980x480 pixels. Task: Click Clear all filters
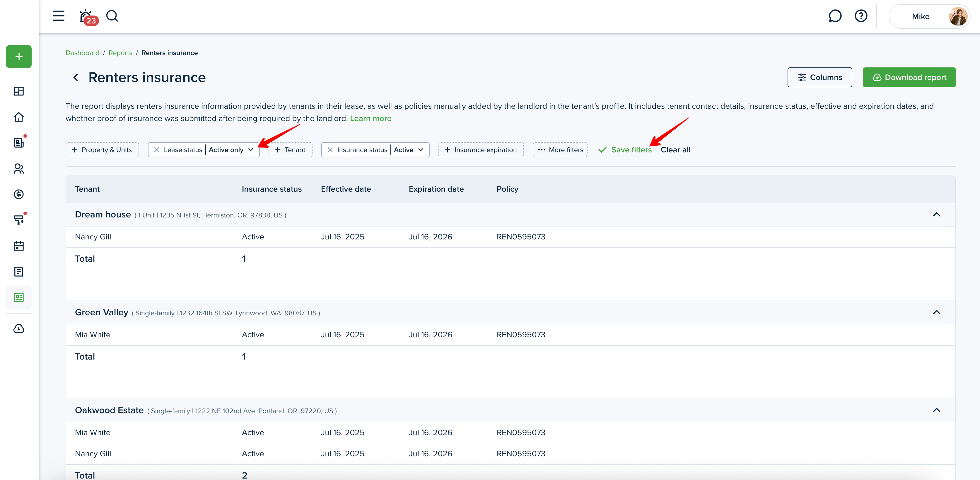[x=675, y=150]
